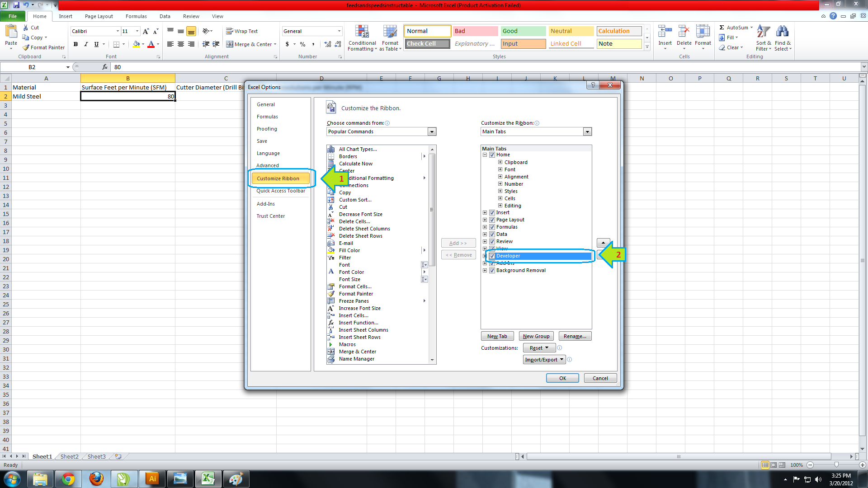Expand the Clipboard group under Home
The image size is (868, 488).
coord(500,162)
